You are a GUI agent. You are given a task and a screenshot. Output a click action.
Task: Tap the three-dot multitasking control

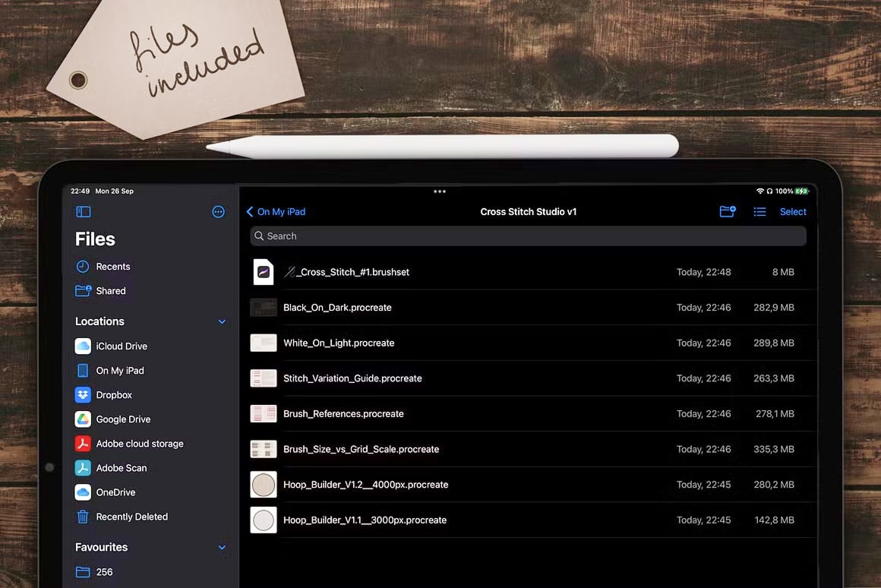(x=440, y=191)
